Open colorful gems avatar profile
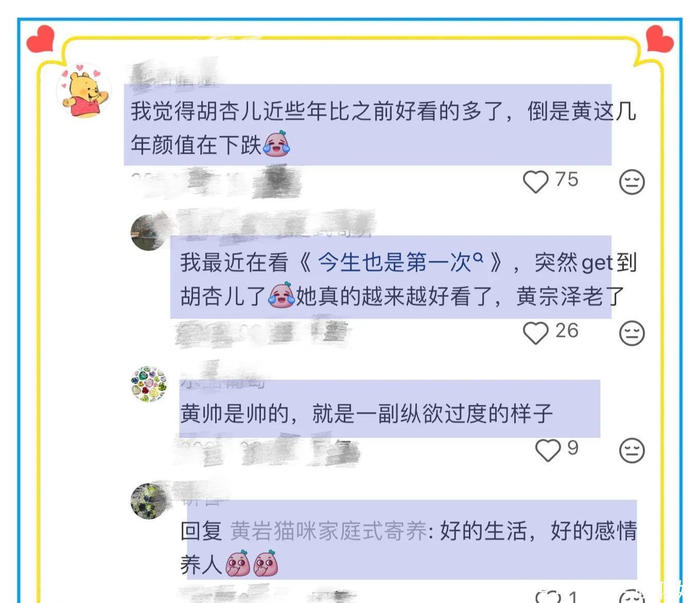Screen dimensions: 700x603 [149, 384]
